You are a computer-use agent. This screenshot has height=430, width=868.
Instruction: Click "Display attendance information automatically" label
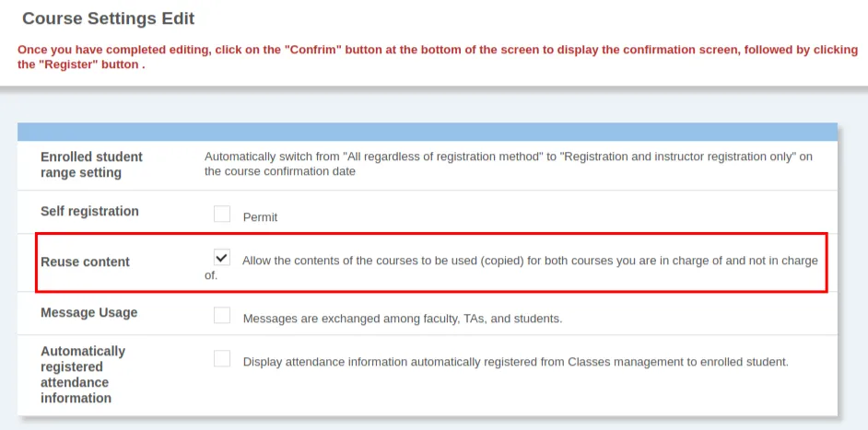[x=515, y=362]
